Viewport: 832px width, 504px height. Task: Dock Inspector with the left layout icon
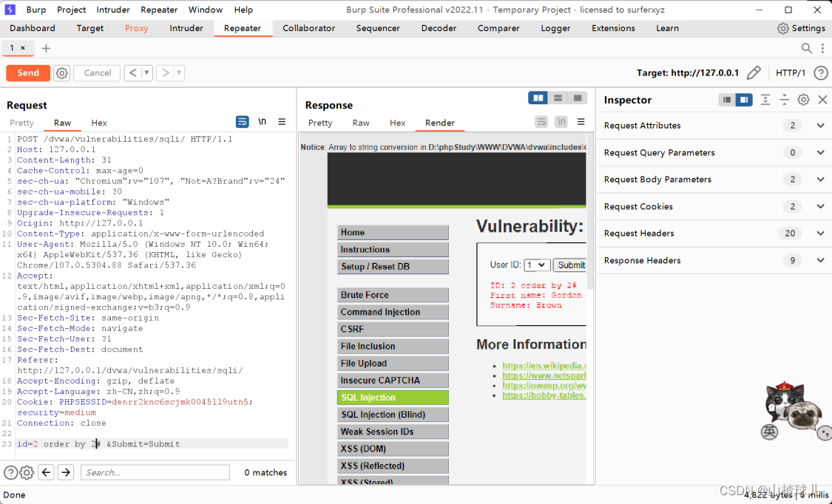point(727,100)
